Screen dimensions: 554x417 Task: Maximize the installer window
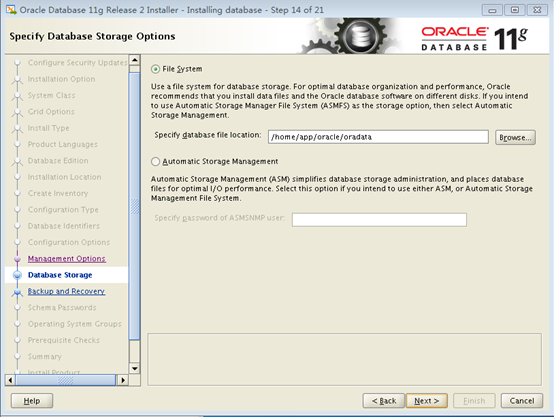tap(515, 10)
